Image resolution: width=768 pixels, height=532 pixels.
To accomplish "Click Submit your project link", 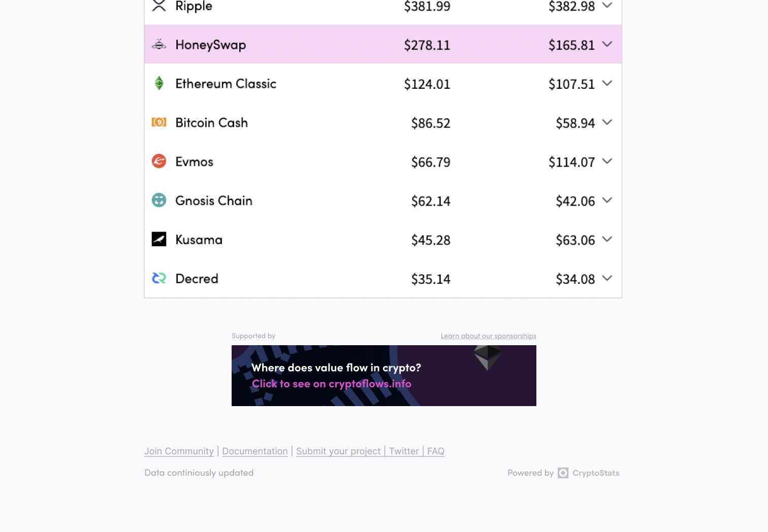I will [x=338, y=451].
